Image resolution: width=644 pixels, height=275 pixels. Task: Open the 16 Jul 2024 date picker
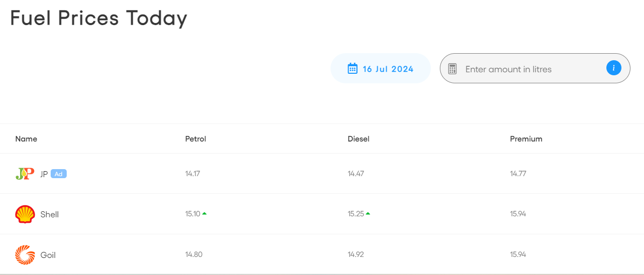click(388, 69)
